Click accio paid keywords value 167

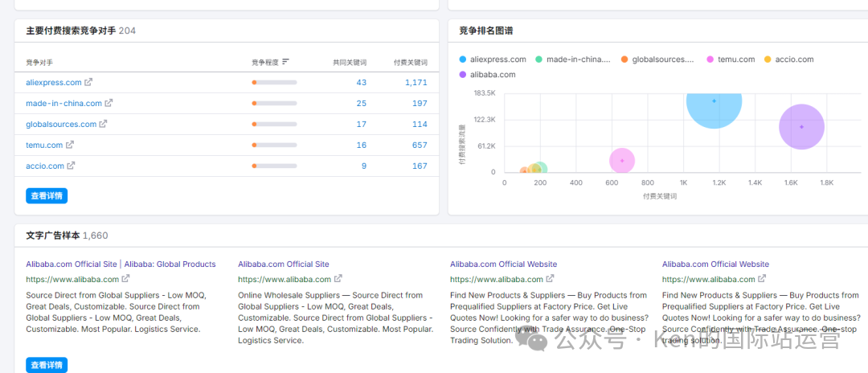(x=420, y=166)
